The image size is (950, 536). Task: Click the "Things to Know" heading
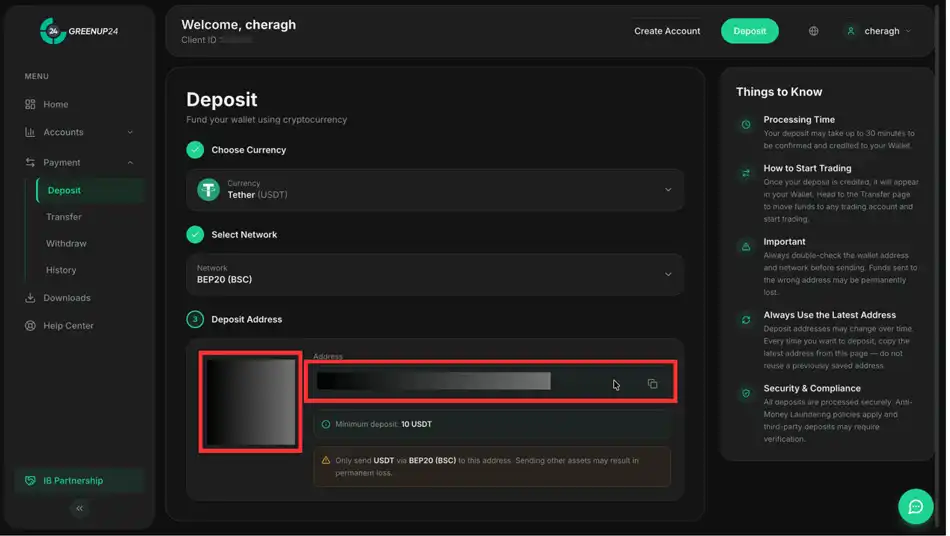779,92
